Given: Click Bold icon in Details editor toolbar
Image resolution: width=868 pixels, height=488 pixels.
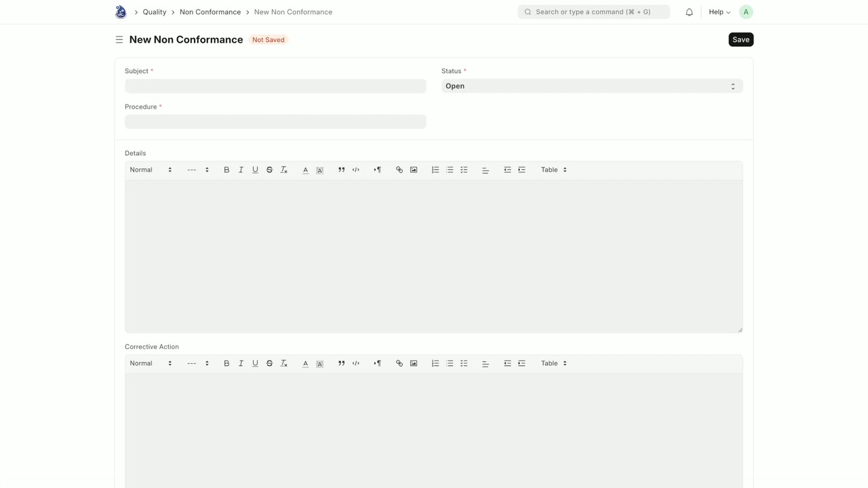Looking at the screenshot, I should click(226, 170).
